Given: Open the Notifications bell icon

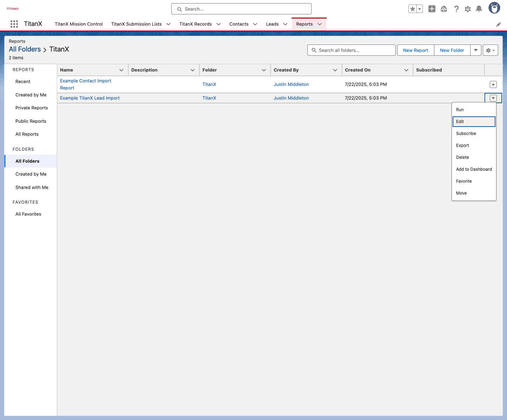Looking at the screenshot, I should tap(479, 9).
